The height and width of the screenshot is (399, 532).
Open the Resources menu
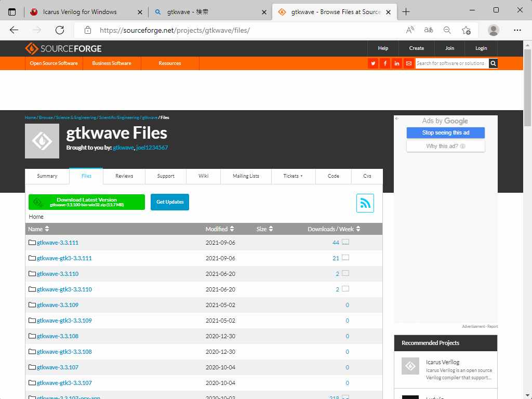click(x=170, y=63)
